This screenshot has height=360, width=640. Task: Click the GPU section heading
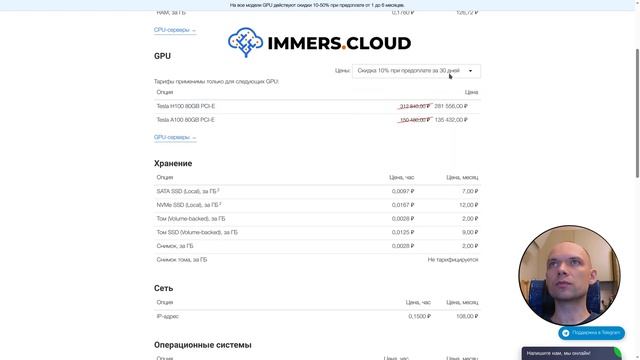[x=162, y=56]
